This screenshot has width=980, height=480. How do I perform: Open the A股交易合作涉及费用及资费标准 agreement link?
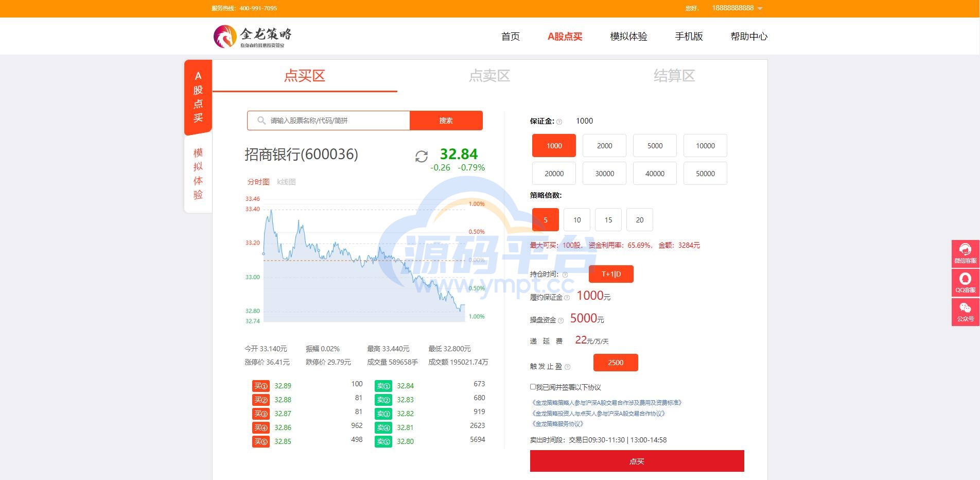tap(607, 403)
